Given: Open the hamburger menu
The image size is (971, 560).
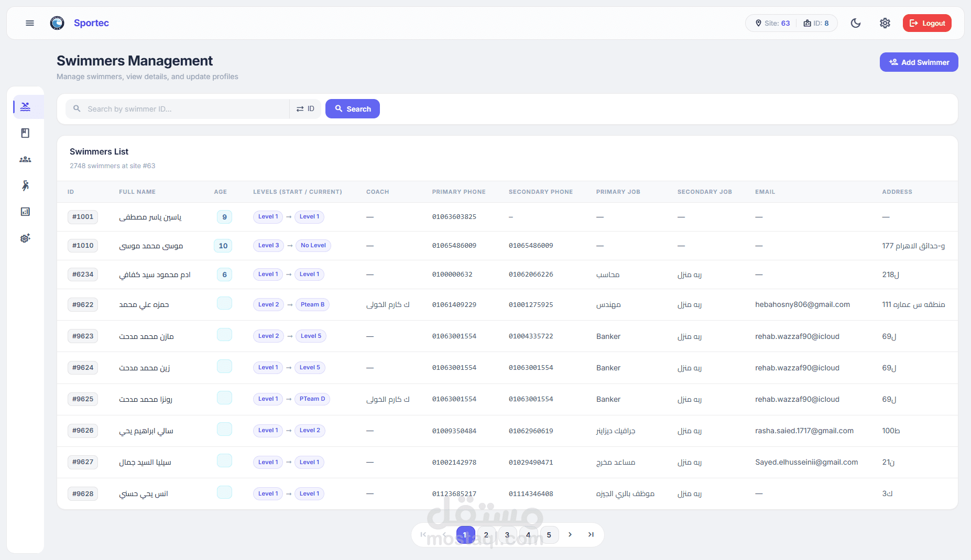Looking at the screenshot, I should coord(30,23).
